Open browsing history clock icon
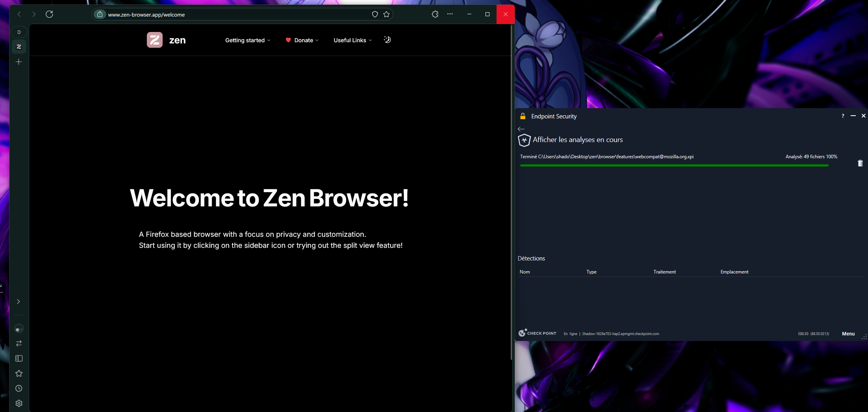This screenshot has width=868, height=412. 19,388
